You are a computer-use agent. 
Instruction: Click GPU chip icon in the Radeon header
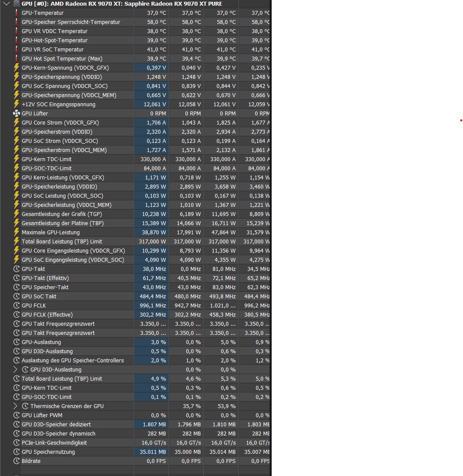pos(17,3)
